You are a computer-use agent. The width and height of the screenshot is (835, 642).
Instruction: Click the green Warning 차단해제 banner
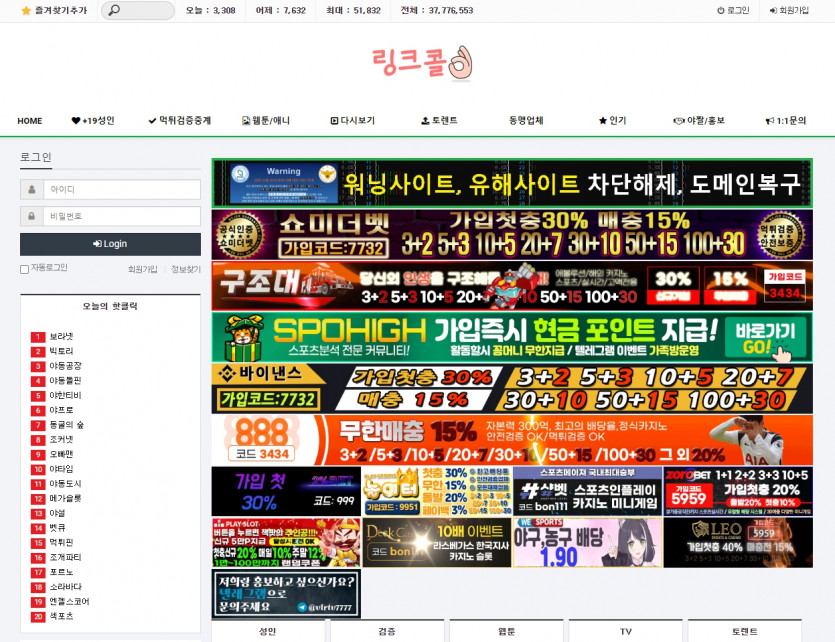[x=512, y=183]
